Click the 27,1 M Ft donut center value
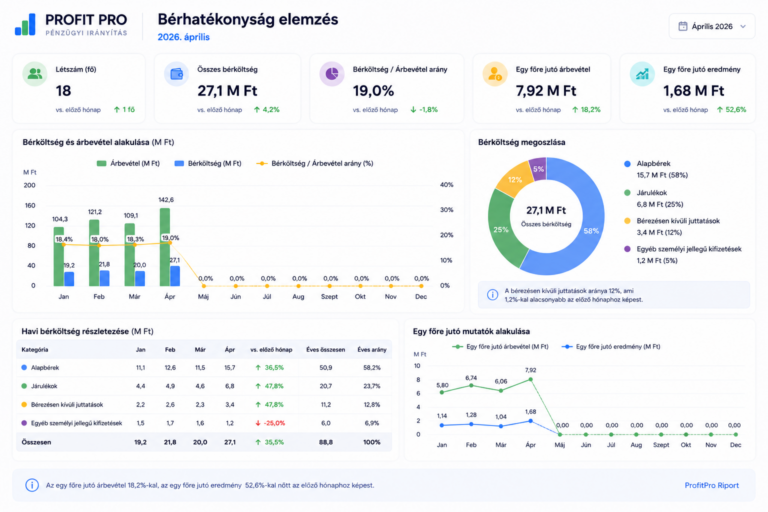768x512 pixels. 546,211
